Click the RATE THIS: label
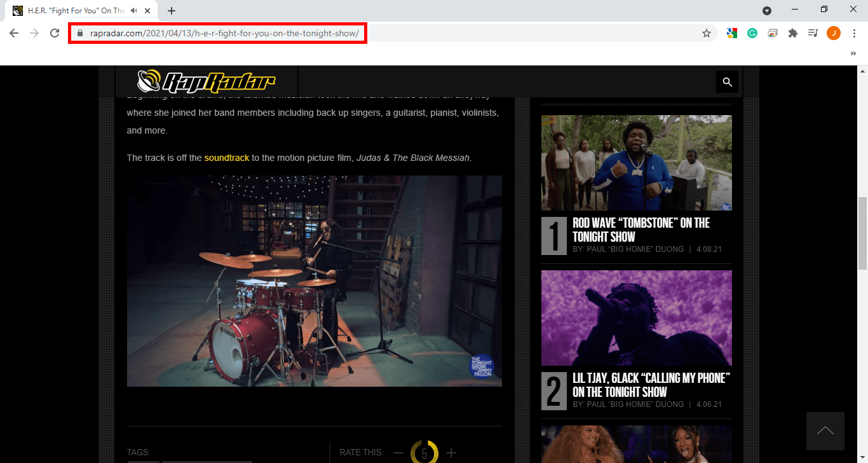 [x=362, y=453]
